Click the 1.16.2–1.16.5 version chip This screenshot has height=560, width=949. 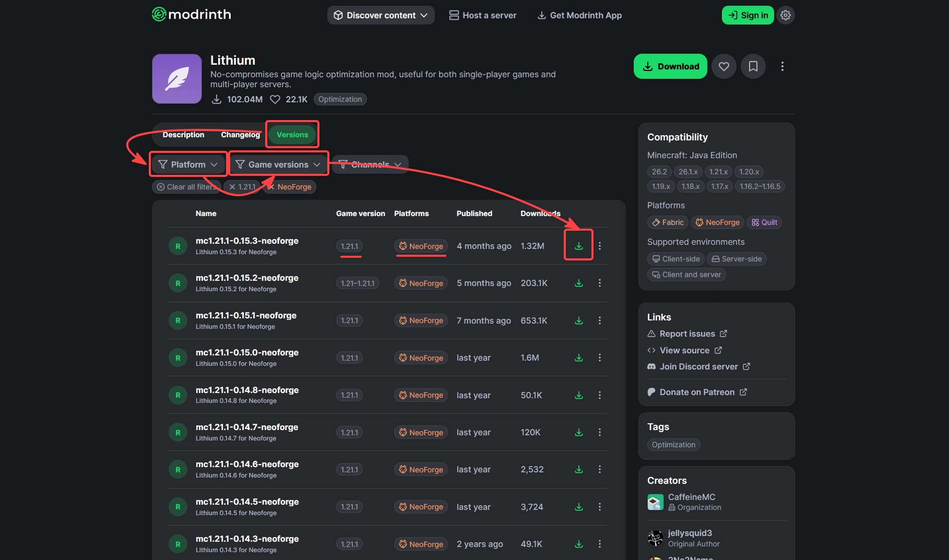[760, 186]
